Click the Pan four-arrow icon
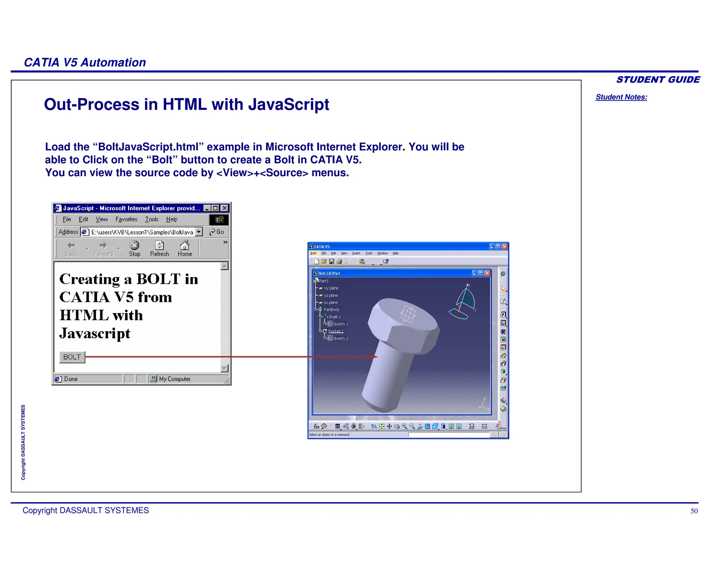 coord(389,426)
